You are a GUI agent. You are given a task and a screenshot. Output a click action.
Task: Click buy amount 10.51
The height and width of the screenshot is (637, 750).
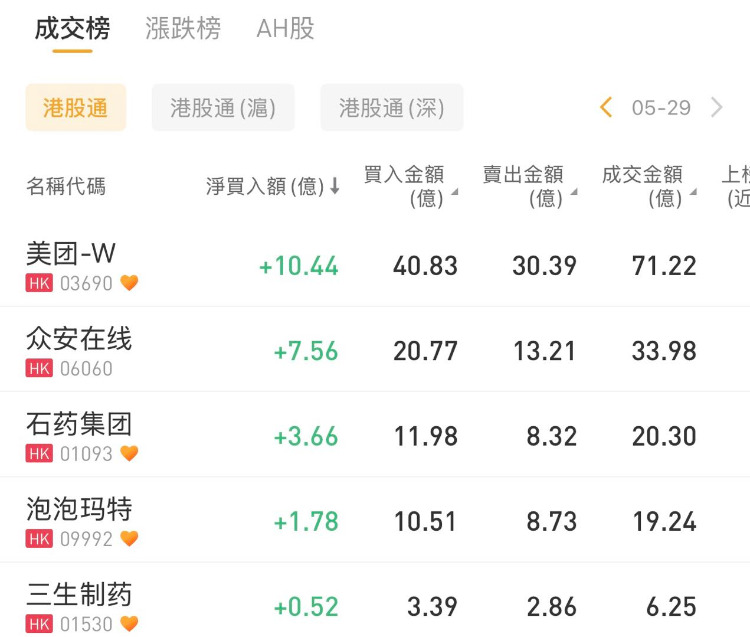click(x=425, y=521)
